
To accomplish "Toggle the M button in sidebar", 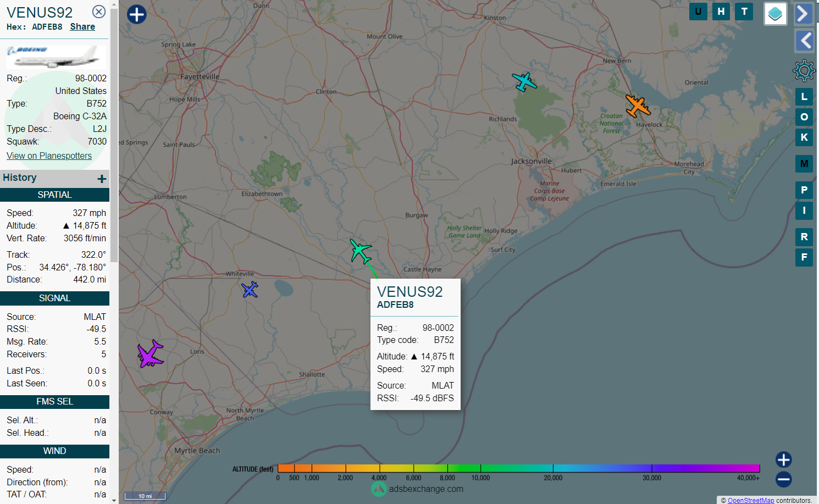I will 804,164.
